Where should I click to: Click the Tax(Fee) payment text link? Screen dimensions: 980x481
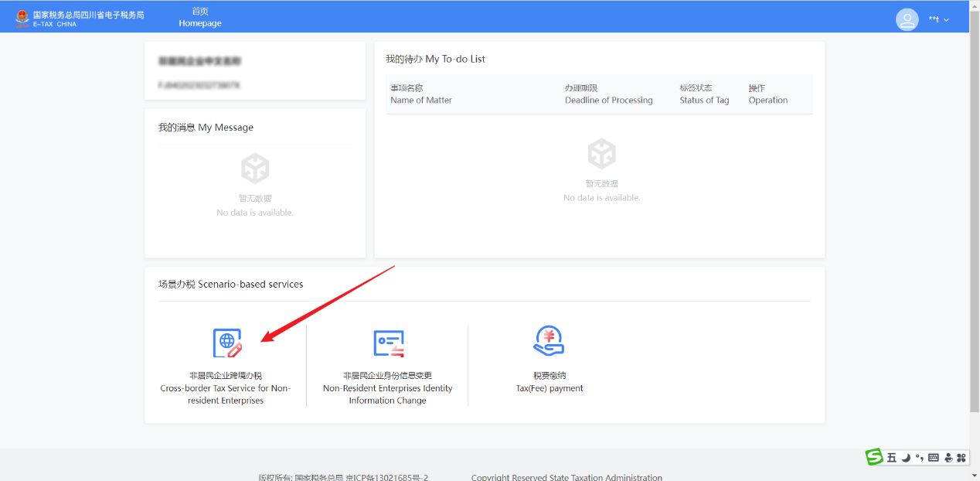[x=550, y=388]
